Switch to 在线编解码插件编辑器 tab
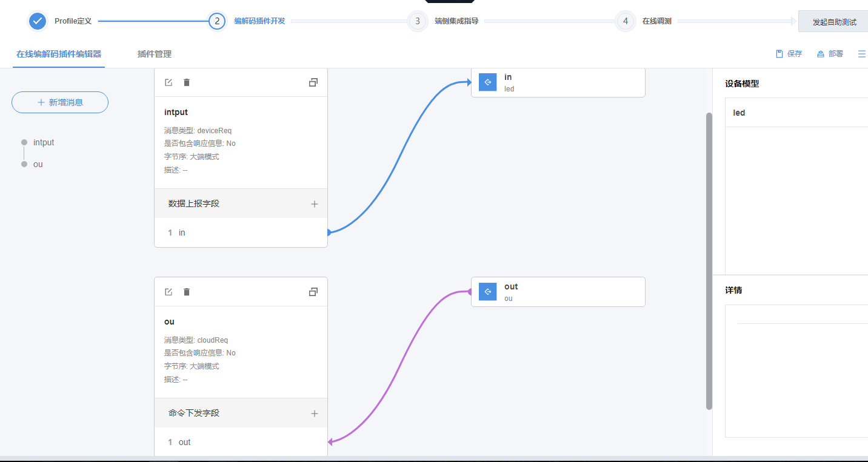This screenshot has width=868, height=462. click(59, 54)
